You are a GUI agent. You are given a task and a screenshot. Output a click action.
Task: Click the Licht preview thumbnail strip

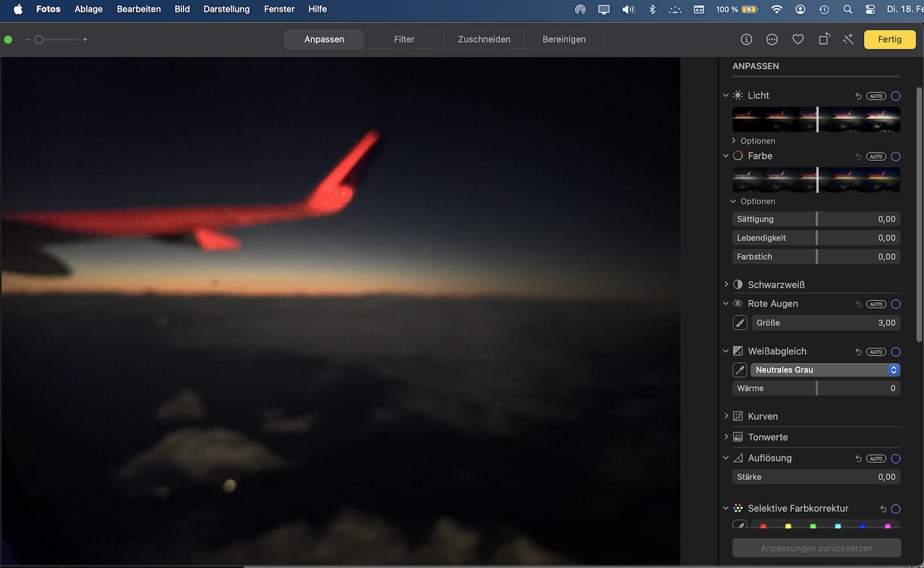point(816,119)
